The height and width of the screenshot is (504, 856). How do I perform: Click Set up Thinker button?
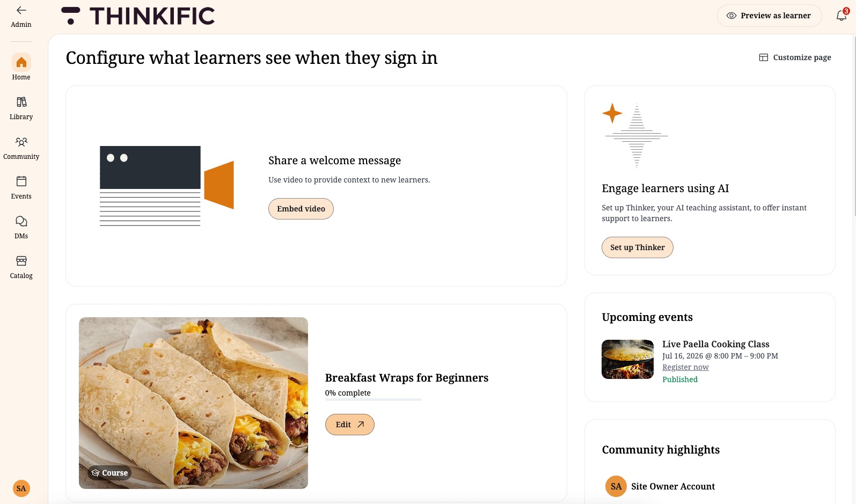pos(637,247)
